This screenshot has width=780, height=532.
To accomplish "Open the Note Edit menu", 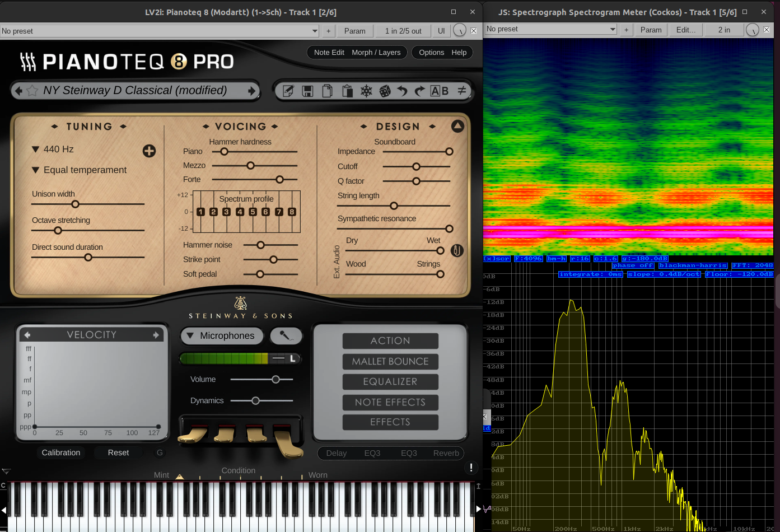I will point(329,52).
